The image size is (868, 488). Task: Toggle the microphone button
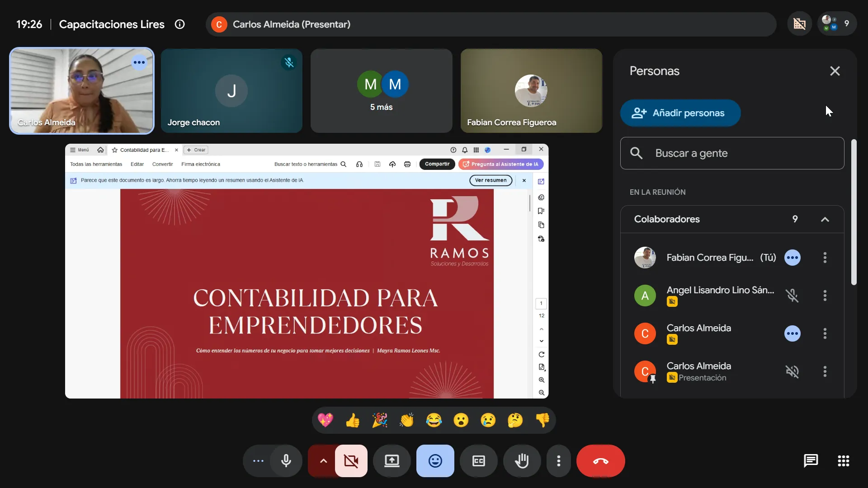[286, 461]
